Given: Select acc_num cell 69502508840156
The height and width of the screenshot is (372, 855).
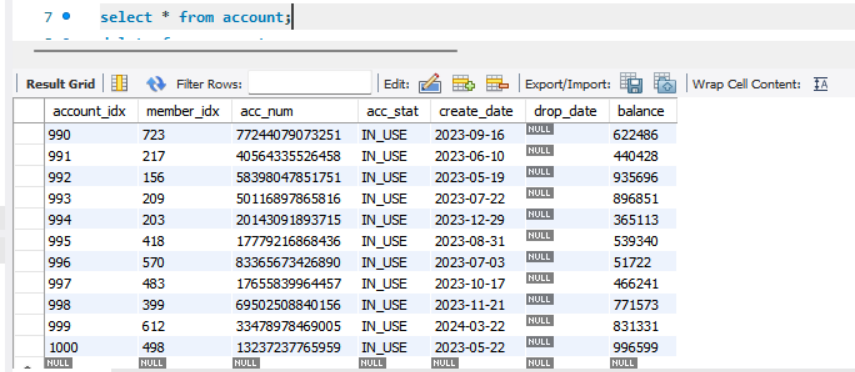Looking at the screenshot, I should tap(295, 305).
